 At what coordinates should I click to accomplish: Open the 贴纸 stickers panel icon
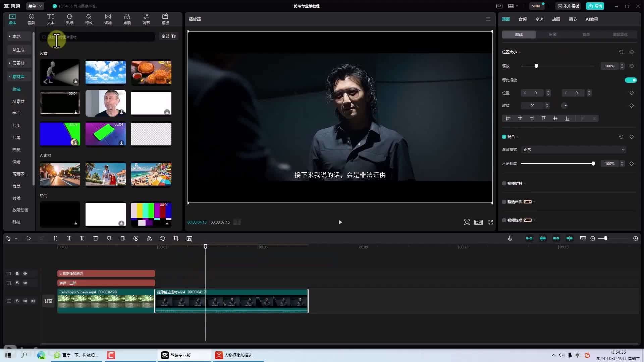point(69,19)
